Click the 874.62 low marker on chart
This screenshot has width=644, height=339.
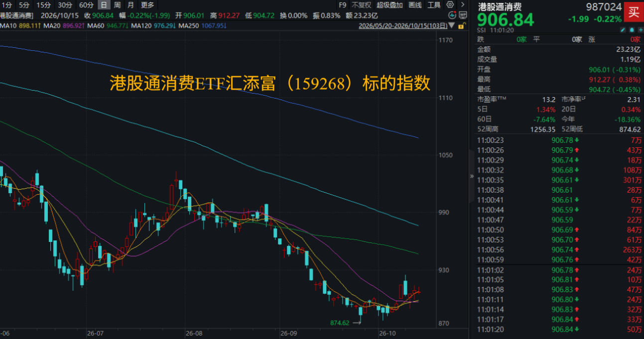coord(340,323)
